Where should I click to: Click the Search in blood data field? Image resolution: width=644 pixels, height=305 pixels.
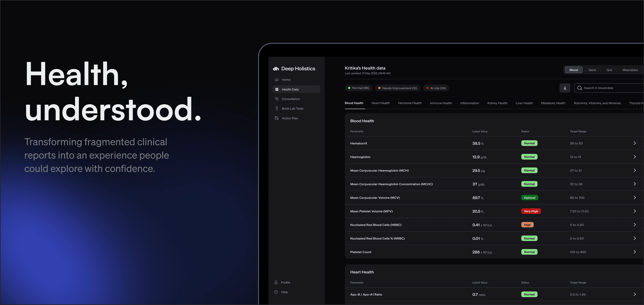point(609,88)
